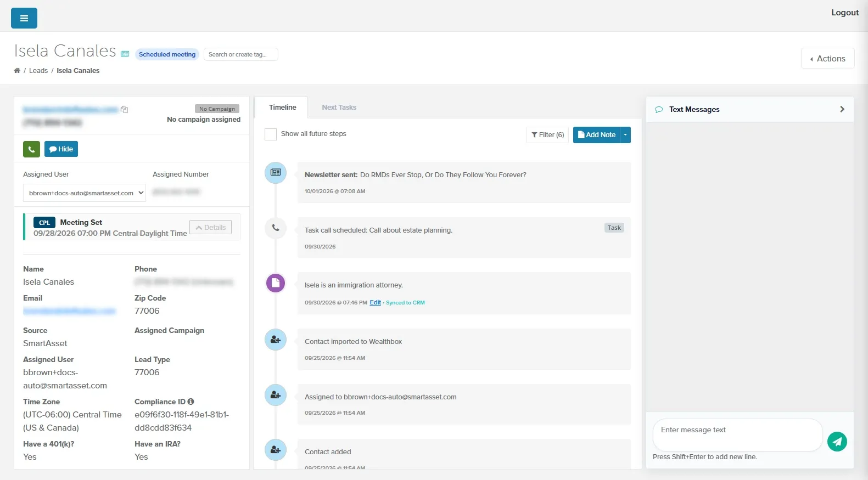Click the Newsletter sent timeline icon
Image resolution: width=868 pixels, height=480 pixels.
click(x=276, y=173)
